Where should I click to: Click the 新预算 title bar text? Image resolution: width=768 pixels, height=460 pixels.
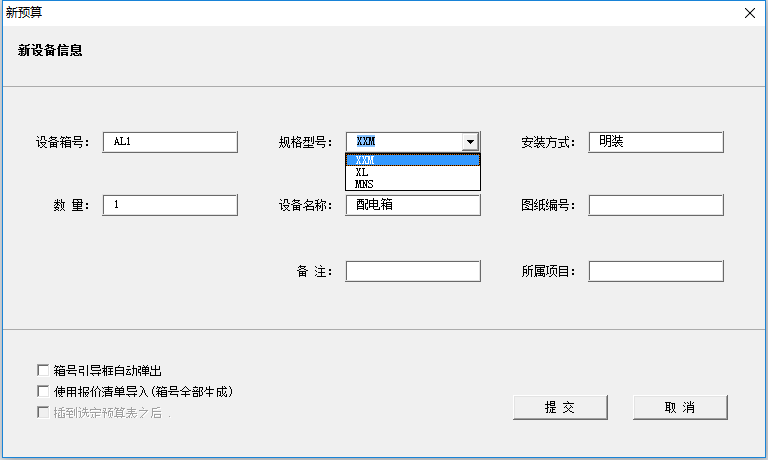(24, 13)
